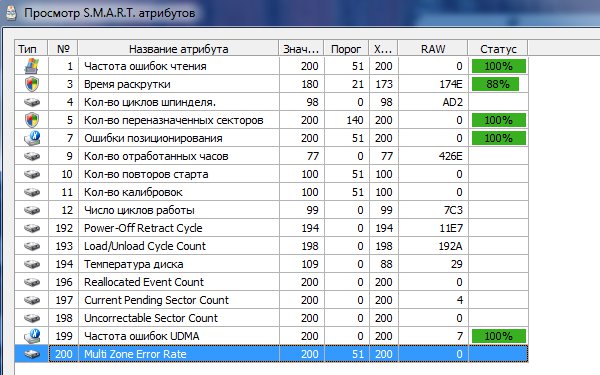Screen dimensions: 600x375
Task: Click RAW value 174E of "Время раскрутки"
Action: [x=451, y=84]
